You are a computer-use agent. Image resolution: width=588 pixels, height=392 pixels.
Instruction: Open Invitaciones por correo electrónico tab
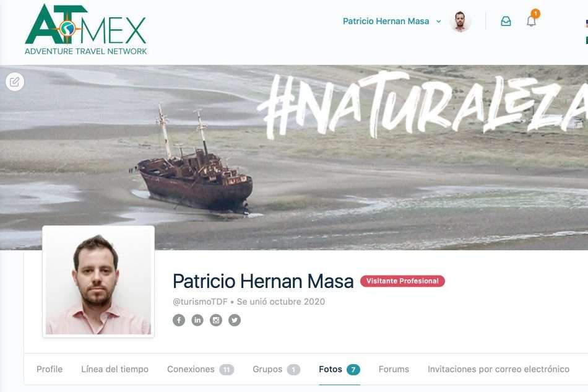498,369
